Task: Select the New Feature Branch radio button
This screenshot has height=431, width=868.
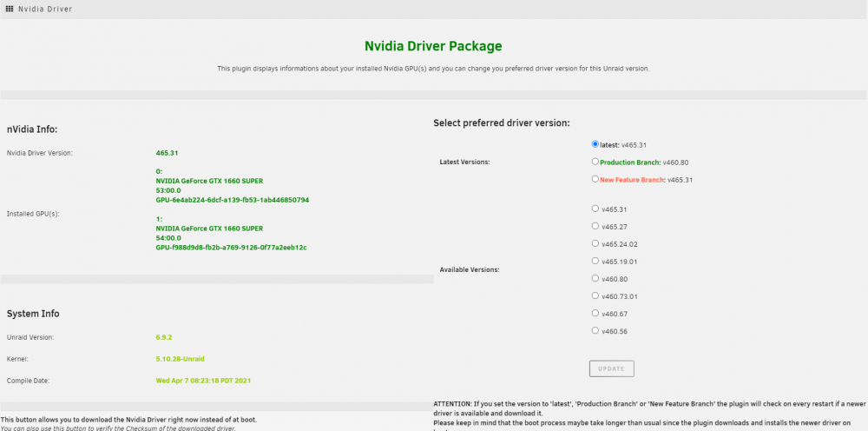Action: point(595,179)
